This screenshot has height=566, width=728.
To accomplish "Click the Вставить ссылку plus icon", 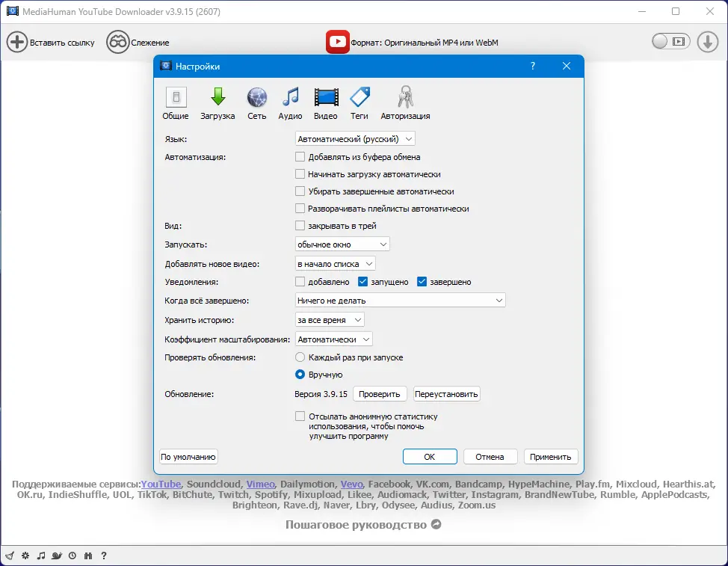I will [17, 43].
